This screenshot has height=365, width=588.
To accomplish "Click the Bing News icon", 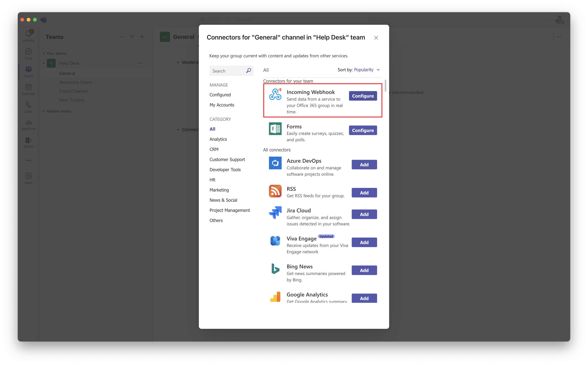I will 275,269.
